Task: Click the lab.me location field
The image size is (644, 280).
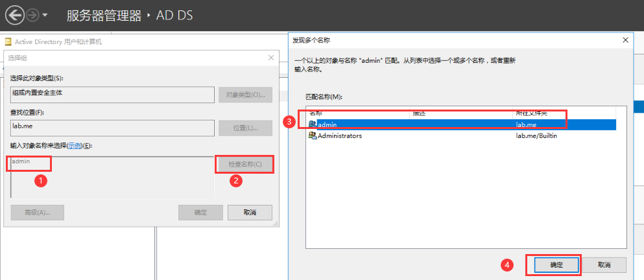Action: tap(112, 128)
